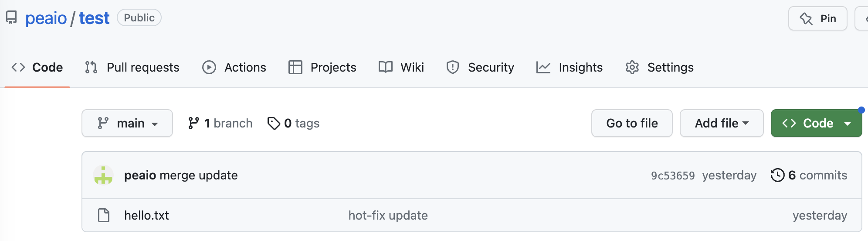Screen dimensions: 868x241
Task: Click the repository book icon beside peaio
Action: [x=11, y=18]
